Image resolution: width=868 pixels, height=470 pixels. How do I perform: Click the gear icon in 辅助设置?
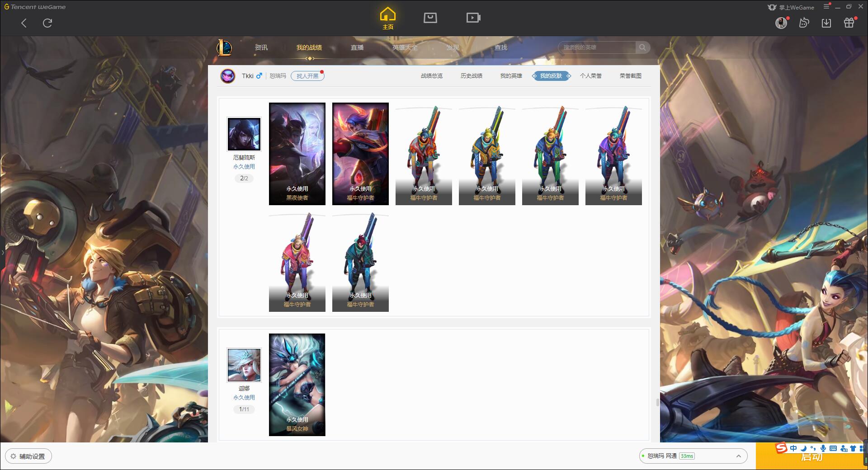click(14, 456)
